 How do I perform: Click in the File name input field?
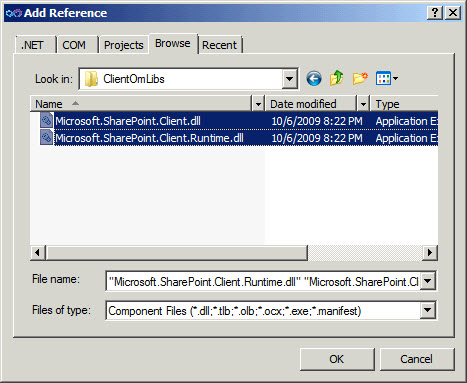click(263, 282)
